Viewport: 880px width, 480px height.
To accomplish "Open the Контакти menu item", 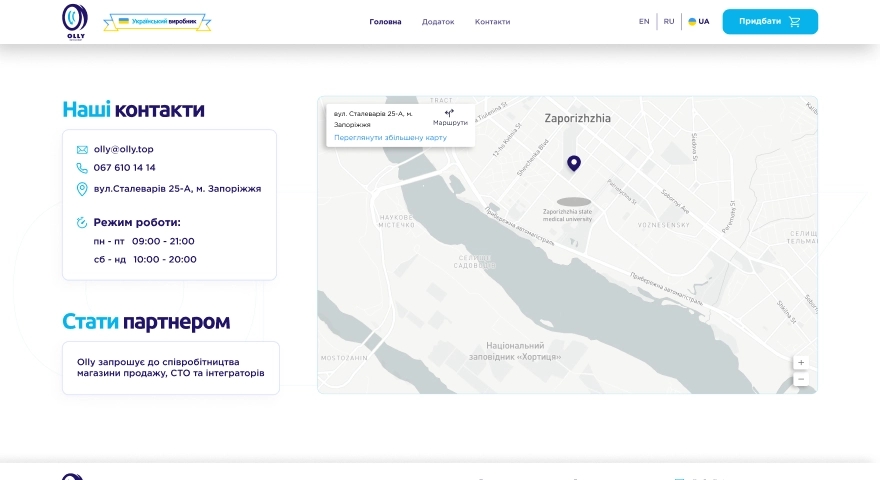I will click(492, 22).
